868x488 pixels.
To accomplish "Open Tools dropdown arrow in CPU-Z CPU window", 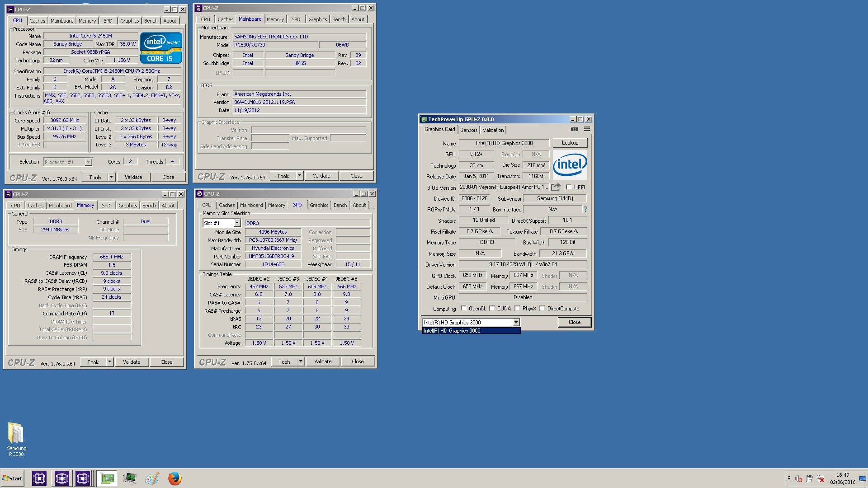I will 111,177.
